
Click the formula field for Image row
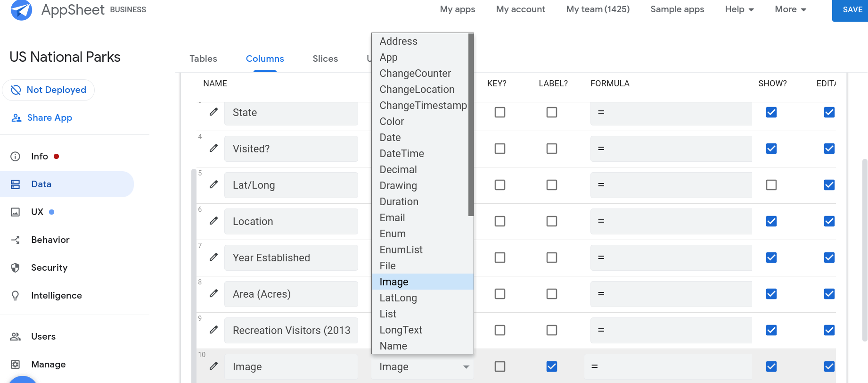click(668, 366)
